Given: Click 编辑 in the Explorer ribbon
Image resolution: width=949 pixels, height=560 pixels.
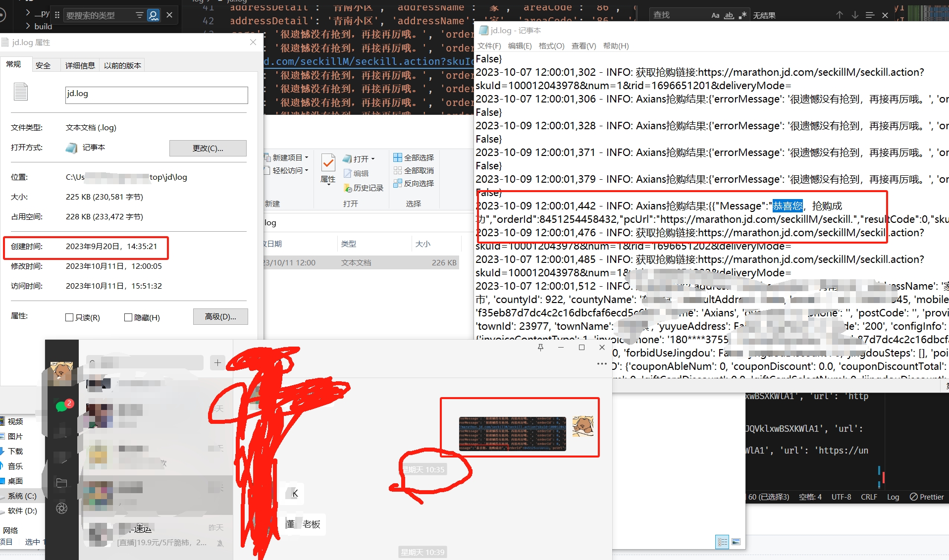Looking at the screenshot, I should [x=356, y=173].
